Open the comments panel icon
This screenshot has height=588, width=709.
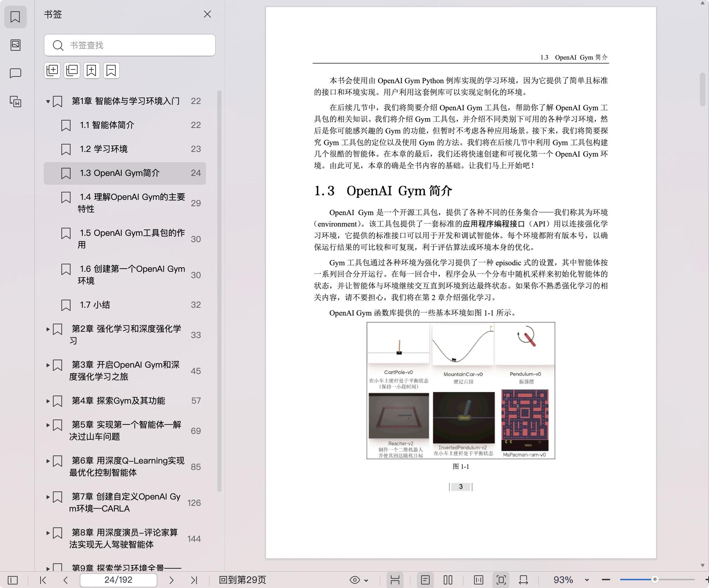15,73
